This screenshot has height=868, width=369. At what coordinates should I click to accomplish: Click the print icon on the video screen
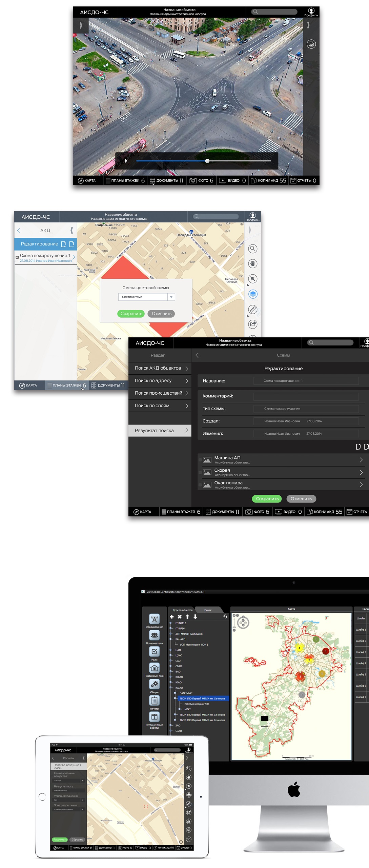coord(311,44)
